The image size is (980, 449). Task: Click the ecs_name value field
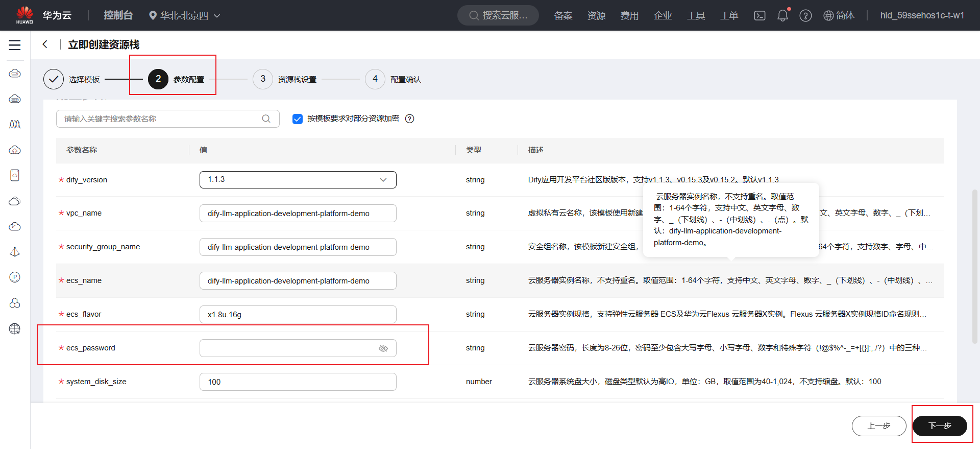click(x=298, y=281)
